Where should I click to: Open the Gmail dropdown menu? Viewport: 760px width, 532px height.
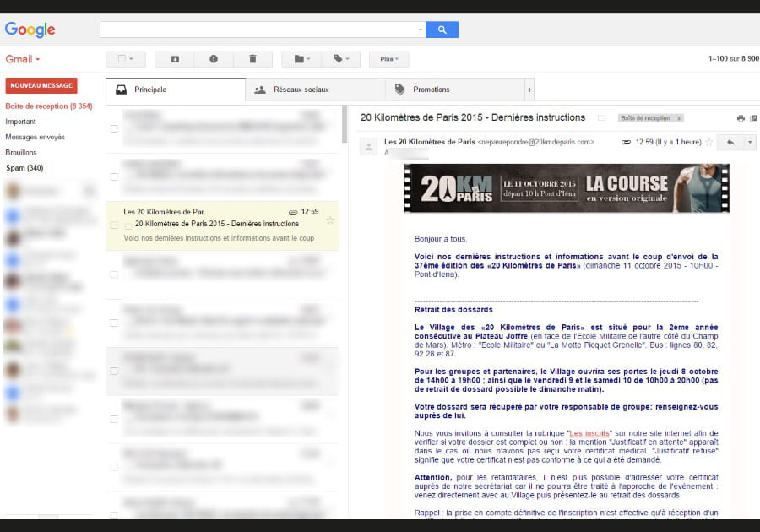coord(23,59)
